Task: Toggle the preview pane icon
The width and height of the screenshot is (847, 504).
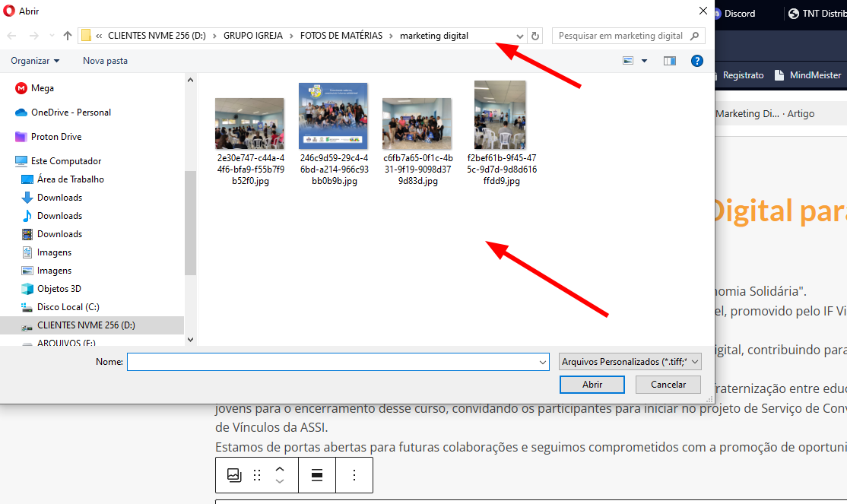Action: (x=669, y=61)
